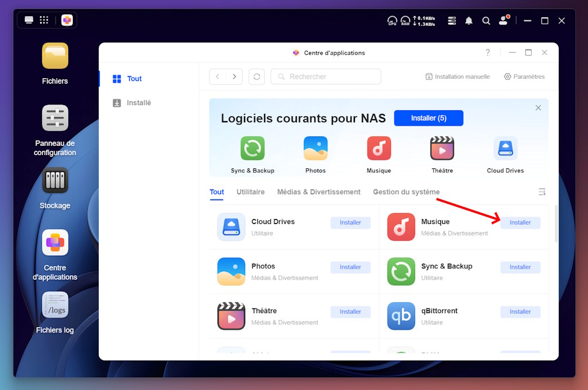Image resolution: width=588 pixels, height=390 pixels.
Task: Switch to Médias & Divertissement tab
Action: point(319,192)
